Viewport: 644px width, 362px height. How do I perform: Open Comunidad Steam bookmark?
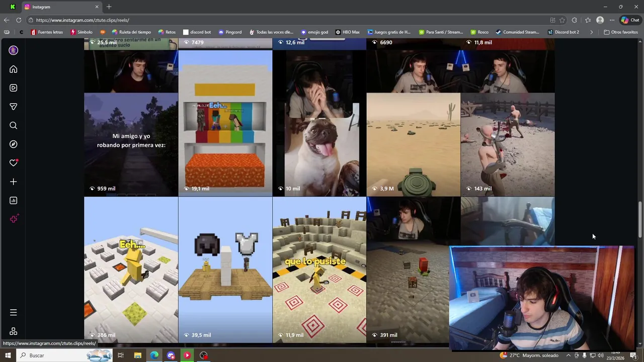click(x=517, y=32)
